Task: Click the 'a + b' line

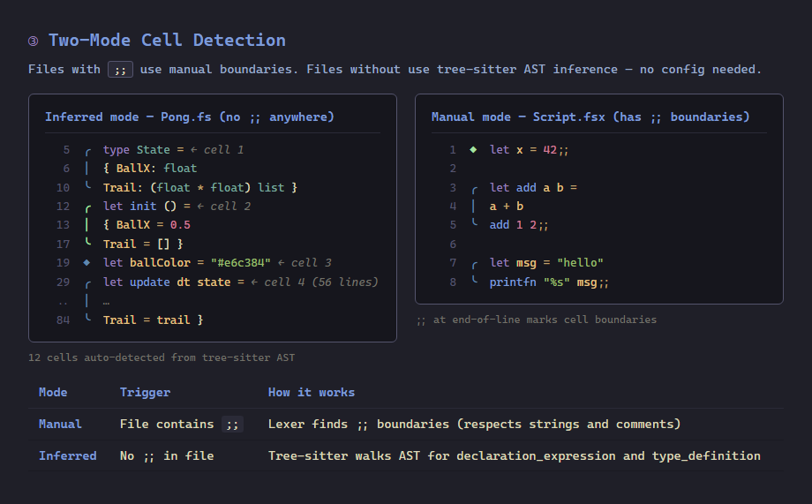Action: (x=507, y=207)
